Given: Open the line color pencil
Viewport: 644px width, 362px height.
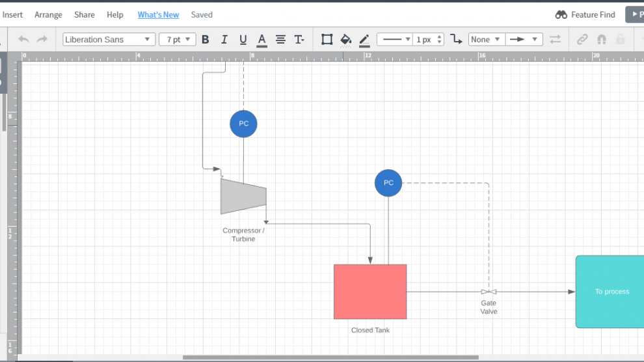Looking at the screenshot, I should tap(364, 40).
